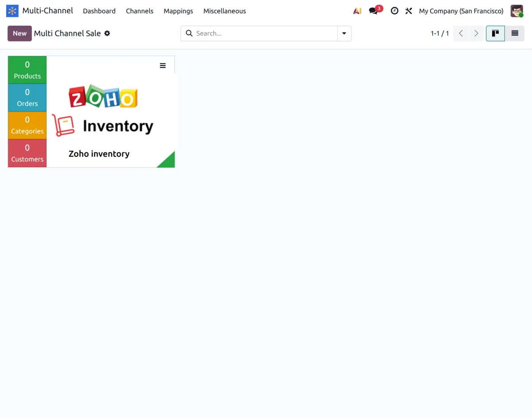This screenshot has width=532, height=418.
Task: Click the green corner status triangle on card
Action: 168,161
